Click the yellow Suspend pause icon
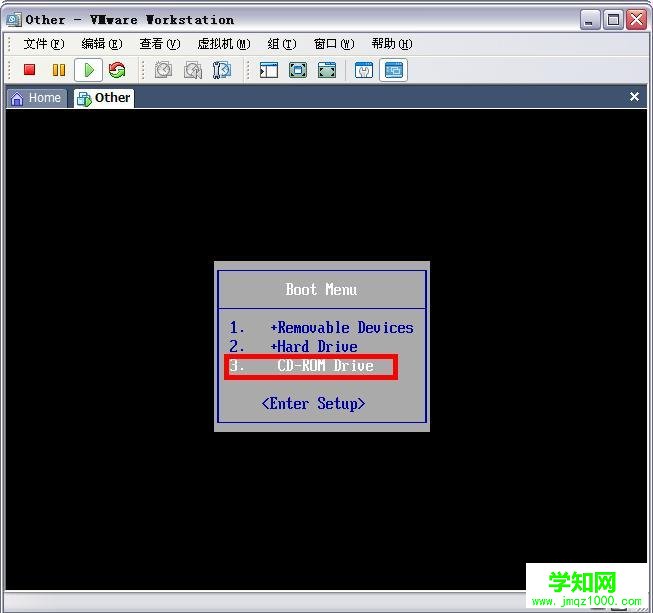 pos(59,70)
